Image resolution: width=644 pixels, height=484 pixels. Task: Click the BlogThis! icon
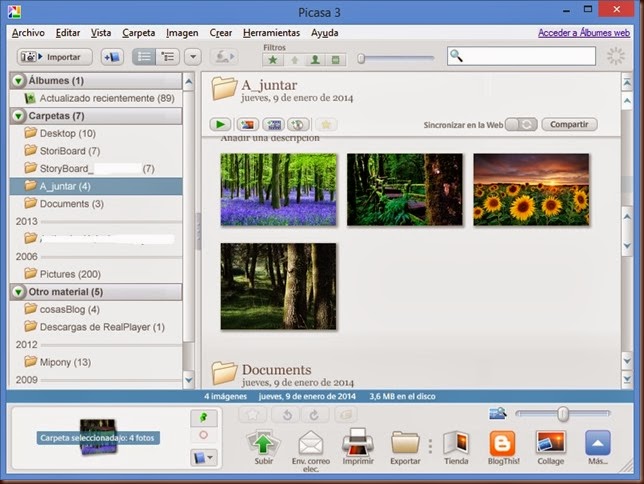click(503, 448)
